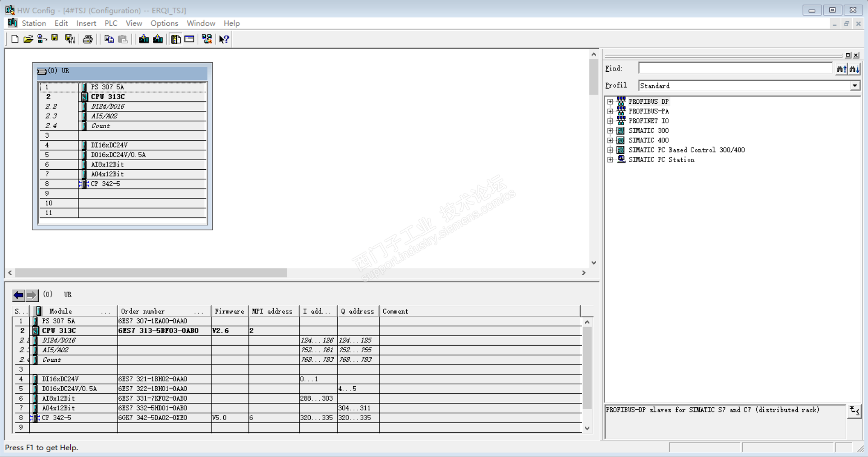Select DI16xDC24V in rack slot 4
868x457 pixels.
[109, 145]
